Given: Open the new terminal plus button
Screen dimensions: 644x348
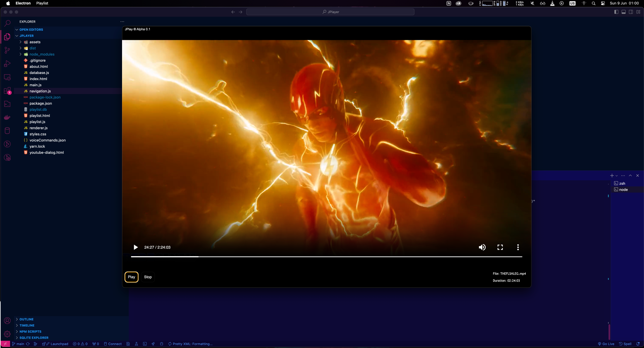Looking at the screenshot, I should [x=612, y=176].
